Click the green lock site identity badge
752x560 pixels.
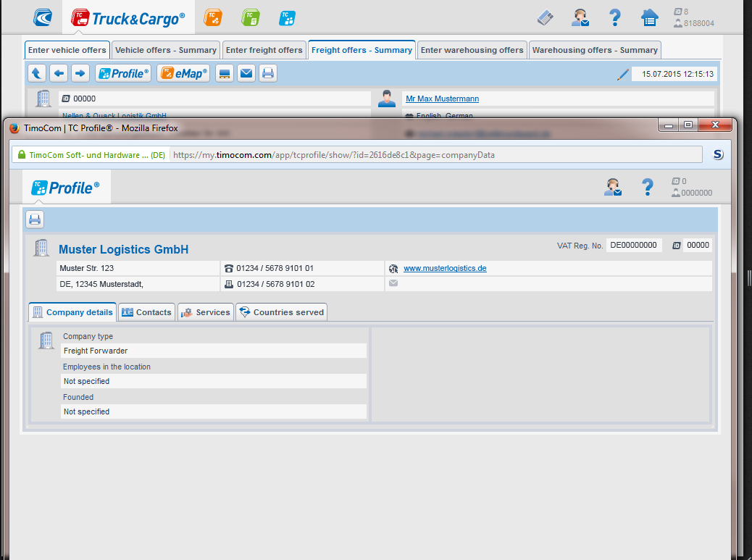tap(91, 155)
